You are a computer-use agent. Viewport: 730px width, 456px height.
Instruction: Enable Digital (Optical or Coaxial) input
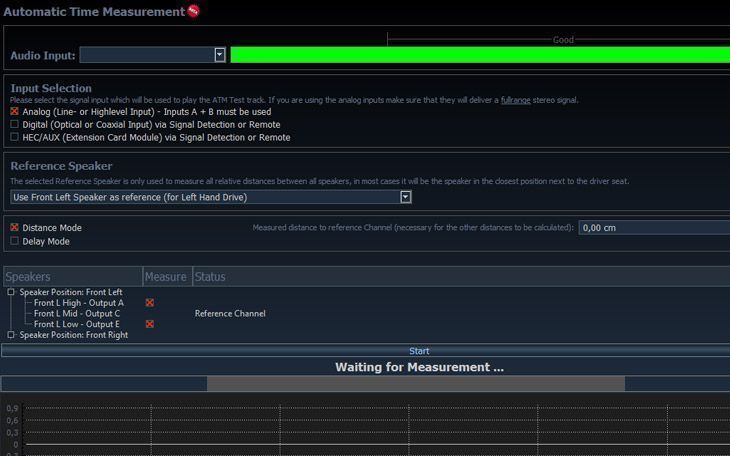coord(15,124)
